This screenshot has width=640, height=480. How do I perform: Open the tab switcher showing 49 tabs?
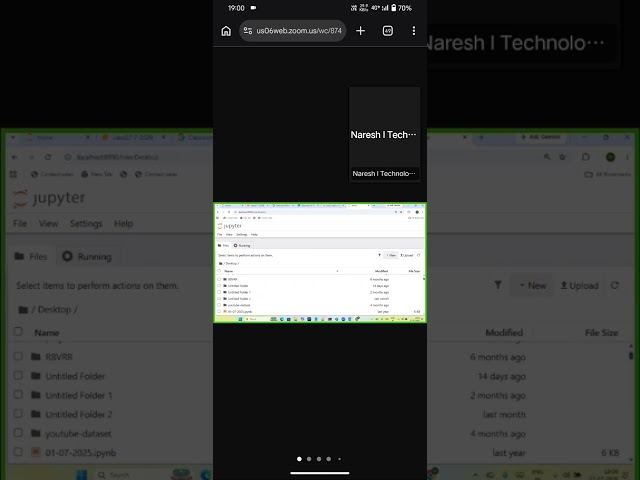tap(388, 31)
